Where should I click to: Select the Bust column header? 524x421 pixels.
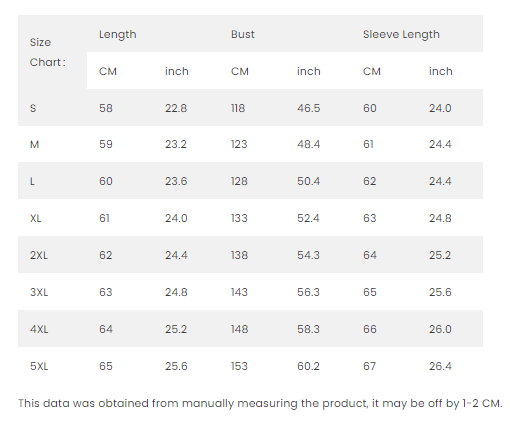tap(243, 34)
